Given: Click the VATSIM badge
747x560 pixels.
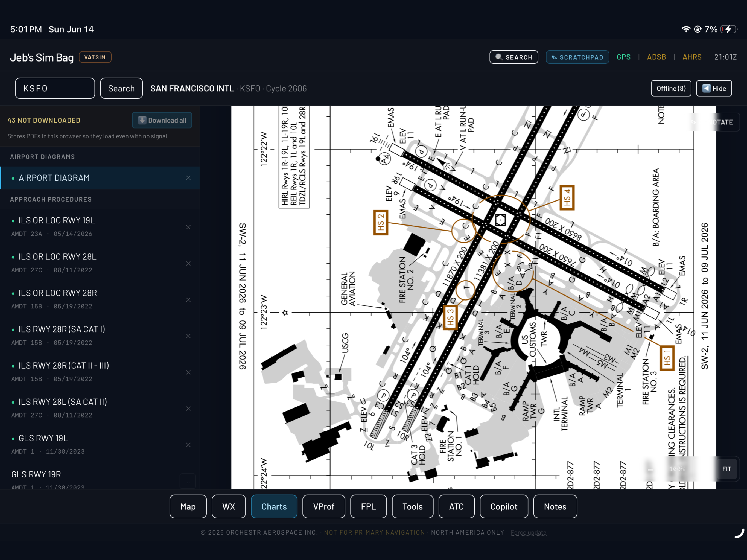Looking at the screenshot, I should coord(95,57).
